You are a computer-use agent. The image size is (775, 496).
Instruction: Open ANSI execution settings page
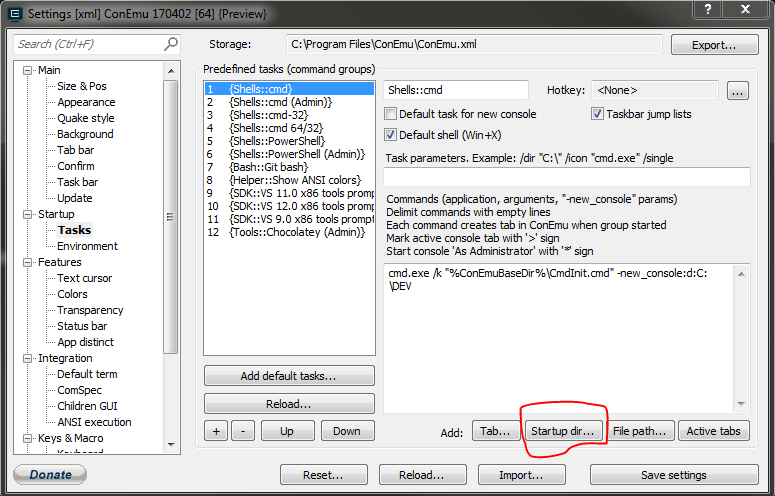[x=94, y=422]
